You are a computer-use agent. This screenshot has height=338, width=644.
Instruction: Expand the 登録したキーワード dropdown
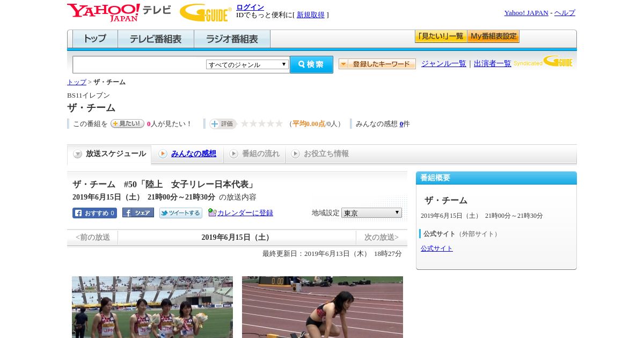(377, 64)
